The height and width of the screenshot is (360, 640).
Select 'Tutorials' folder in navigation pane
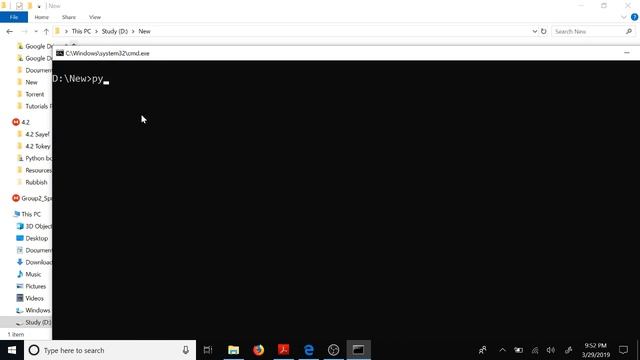34,106
